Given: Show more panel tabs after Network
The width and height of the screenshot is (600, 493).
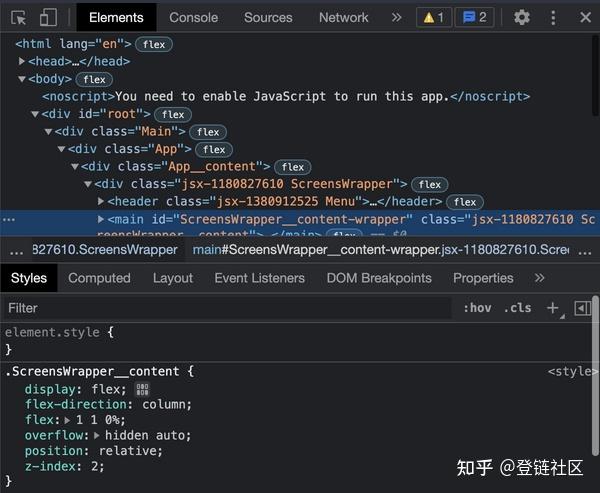Looking at the screenshot, I should (397, 18).
